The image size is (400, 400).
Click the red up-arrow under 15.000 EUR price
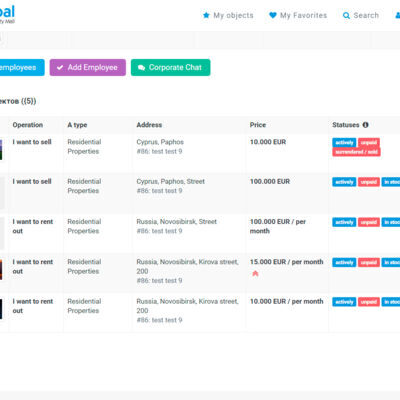click(255, 274)
